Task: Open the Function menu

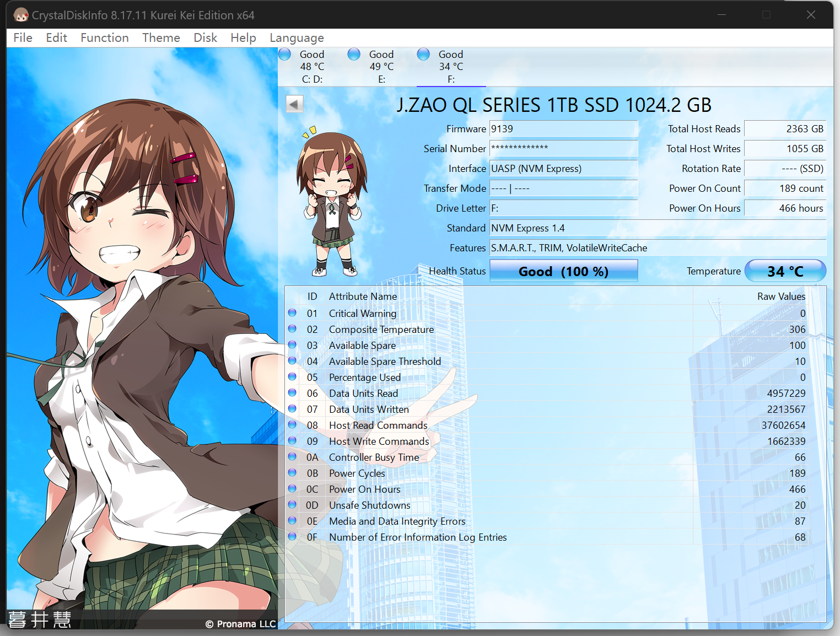Action: click(x=104, y=37)
